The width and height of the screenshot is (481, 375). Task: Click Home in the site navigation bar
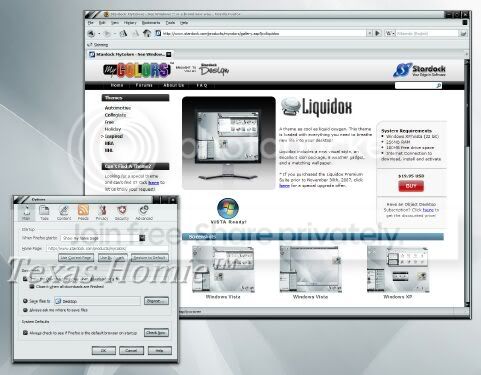(x=117, y=85)
